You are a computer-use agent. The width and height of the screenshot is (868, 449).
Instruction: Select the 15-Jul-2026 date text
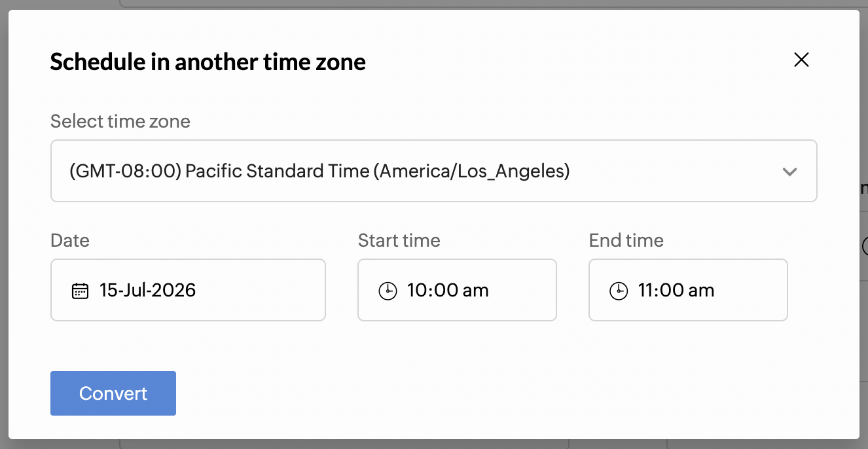point(147,290)
